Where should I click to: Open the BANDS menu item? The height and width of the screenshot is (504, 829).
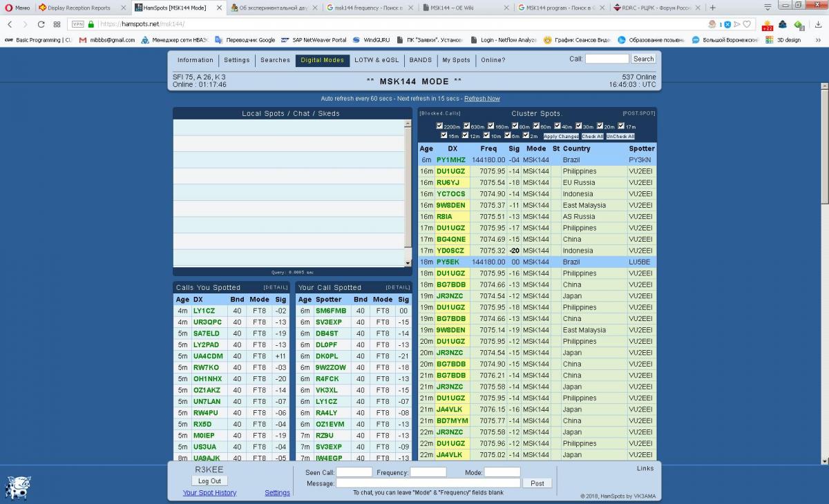[x=420, y=60]
